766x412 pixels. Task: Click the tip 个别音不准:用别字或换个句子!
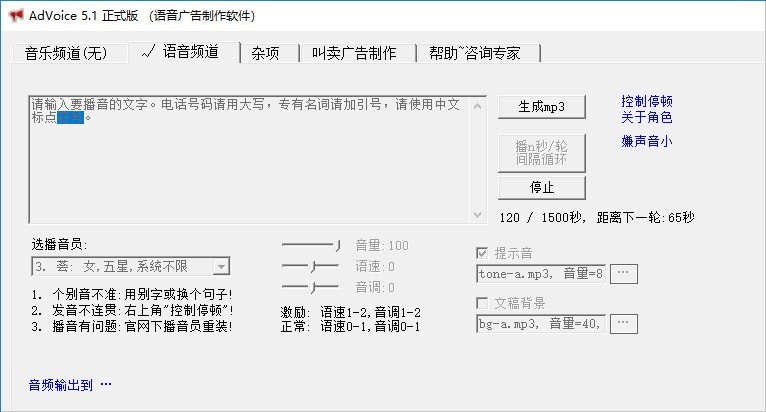tap(131, 294)
